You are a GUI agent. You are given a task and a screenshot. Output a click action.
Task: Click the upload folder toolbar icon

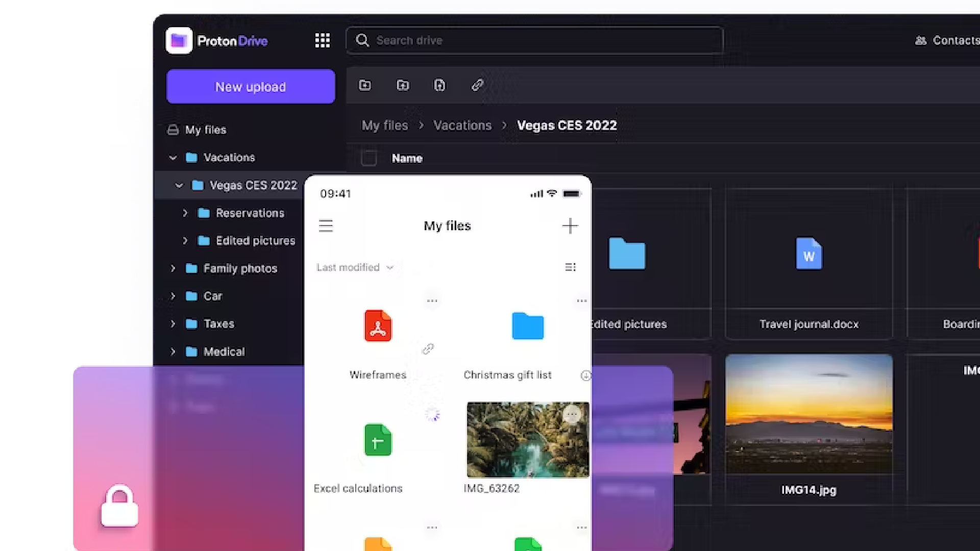403,85
